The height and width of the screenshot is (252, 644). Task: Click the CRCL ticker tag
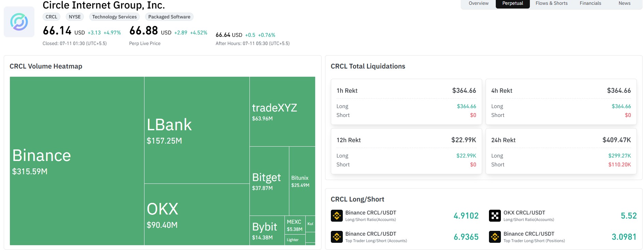(51, 17)
